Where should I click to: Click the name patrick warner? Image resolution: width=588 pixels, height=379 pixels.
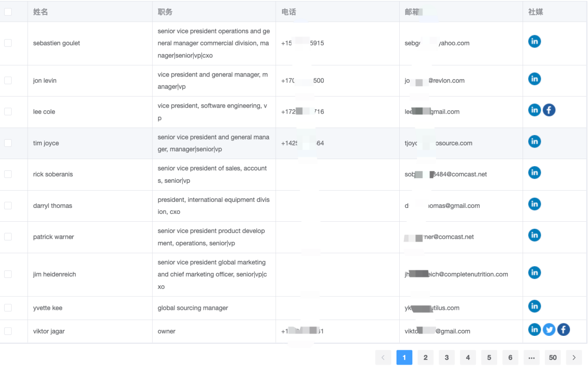click(x=54, y=237)
